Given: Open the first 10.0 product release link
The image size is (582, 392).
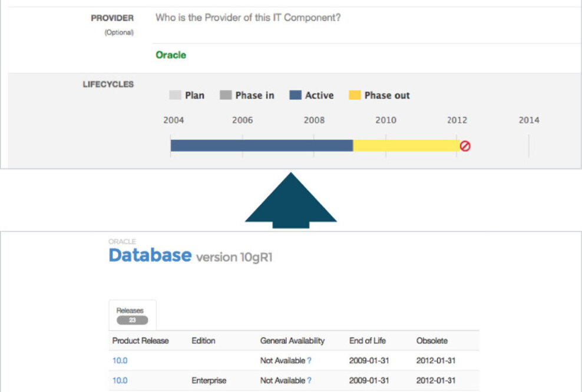Looking at the screenshot, I should point(120,360).
